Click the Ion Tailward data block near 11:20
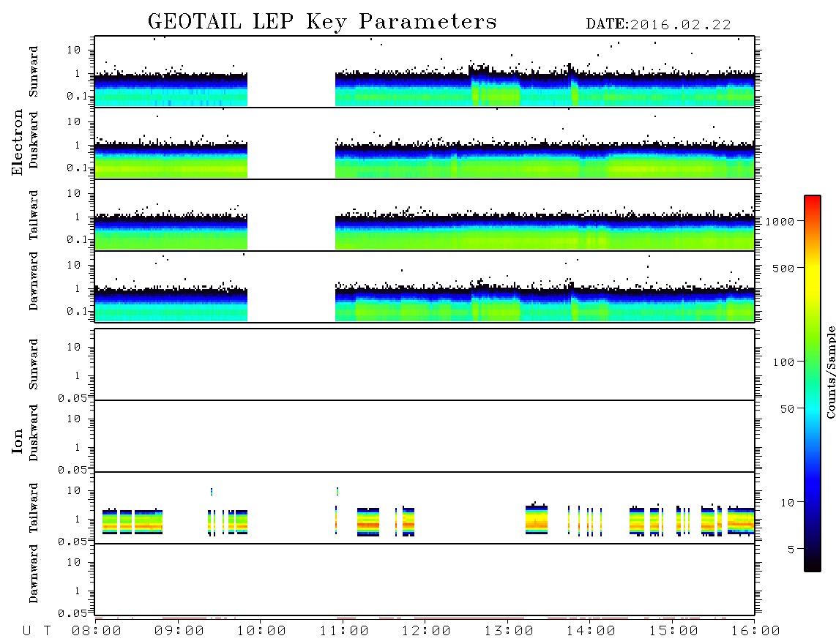Screen dimensions: 836x644 tap(368, 521)
